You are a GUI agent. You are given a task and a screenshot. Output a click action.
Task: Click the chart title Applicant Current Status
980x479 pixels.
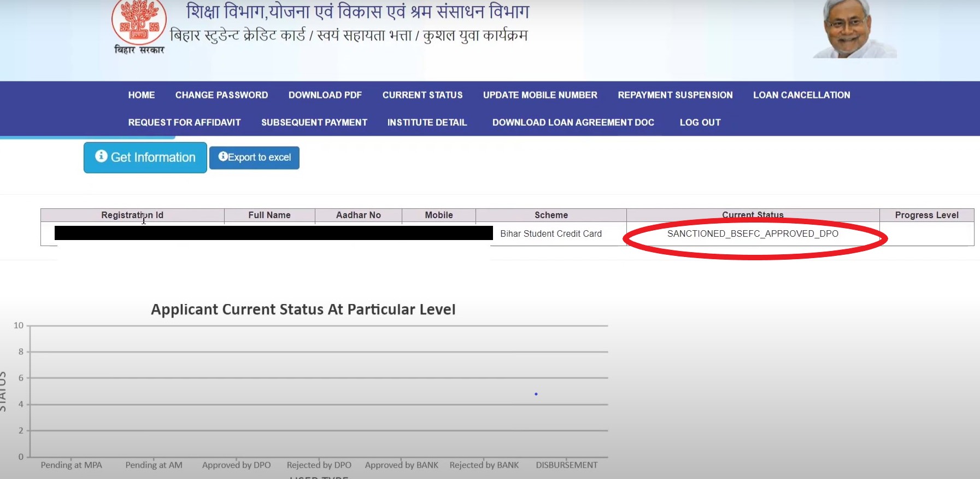coord(303,309)
